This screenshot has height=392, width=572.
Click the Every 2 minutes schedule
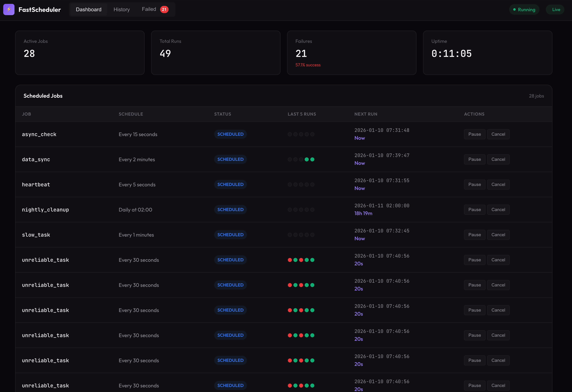[x=137, y=160]
